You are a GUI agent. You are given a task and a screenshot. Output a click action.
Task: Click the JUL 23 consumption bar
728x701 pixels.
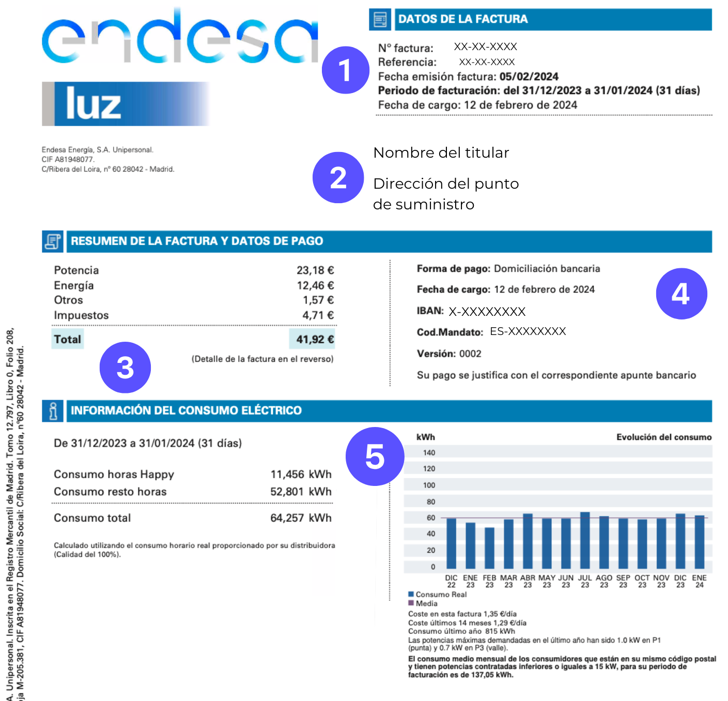(585, 540)
